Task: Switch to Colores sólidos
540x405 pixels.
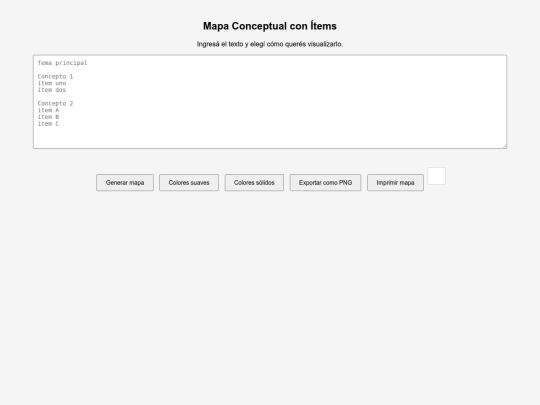Action: coord(254,183)
